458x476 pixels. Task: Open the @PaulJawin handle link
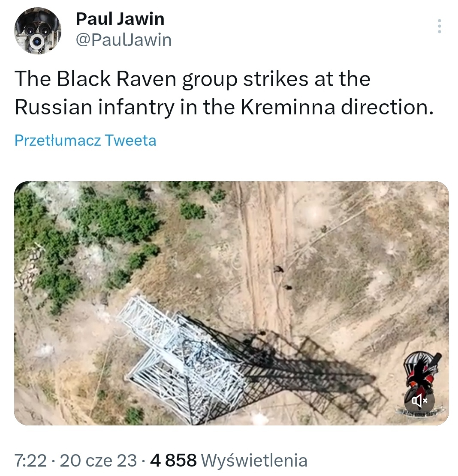click(x=124, y=40)
